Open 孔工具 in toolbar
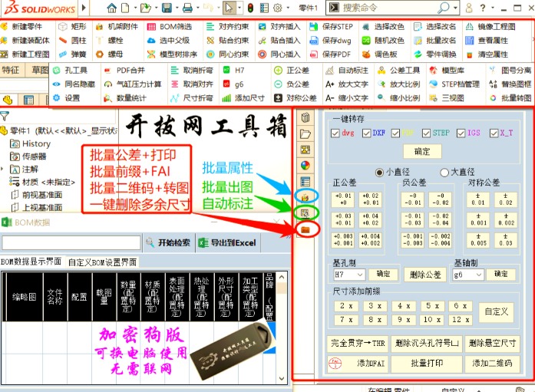The height and width of the screenshot is (392, 535). (71, 71)
